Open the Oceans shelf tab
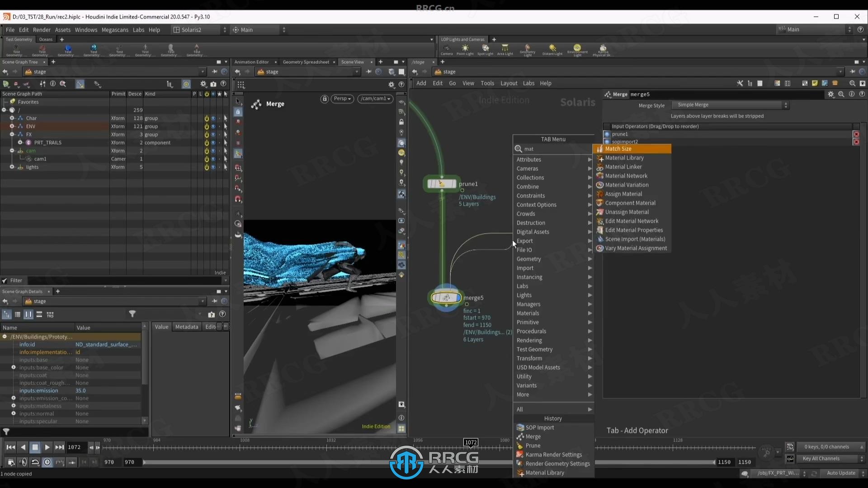Viewport: 868px width, 488px height. tap(46, 39)
